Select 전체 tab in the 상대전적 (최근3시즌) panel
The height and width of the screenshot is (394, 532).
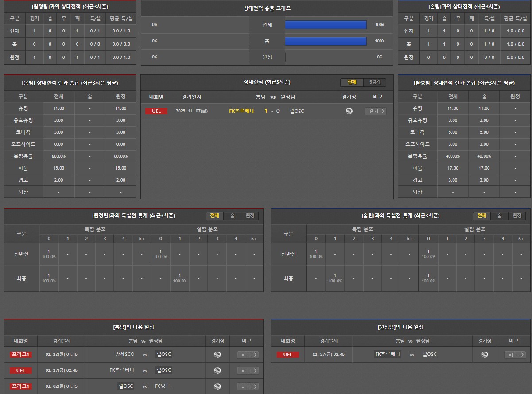pyautogui.click(x=352, y=82)
